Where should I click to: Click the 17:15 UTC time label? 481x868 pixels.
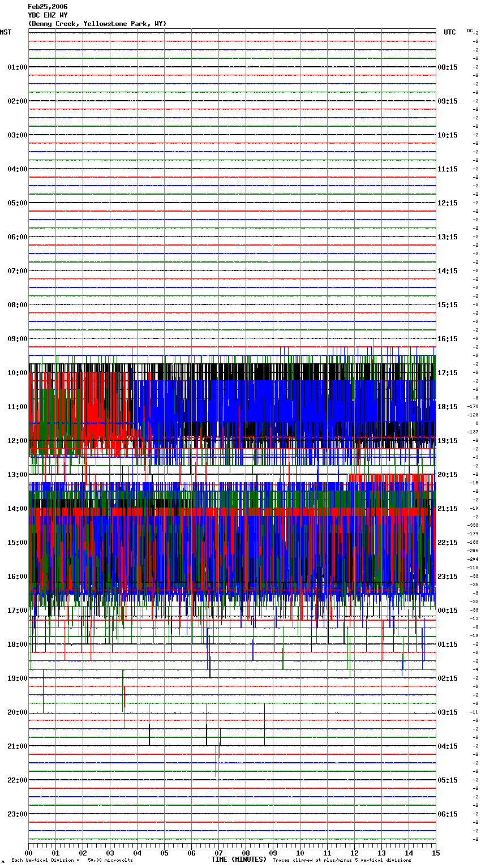(x=448, y=373)
